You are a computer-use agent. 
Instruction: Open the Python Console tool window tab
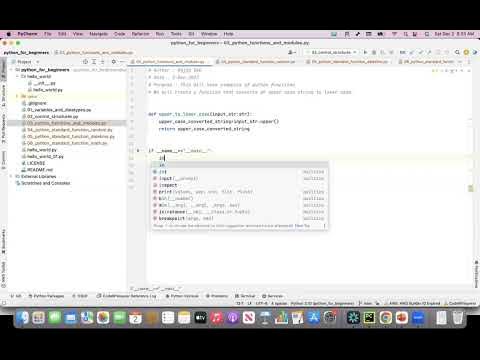[x=182, y=296]
